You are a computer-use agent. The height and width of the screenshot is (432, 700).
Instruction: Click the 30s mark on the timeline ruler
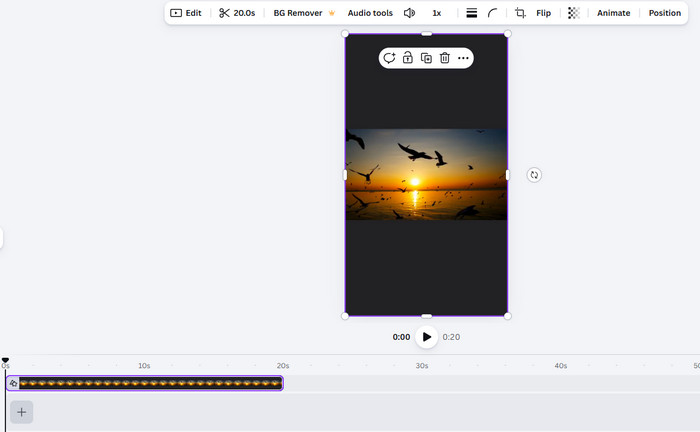[x=422, y=366]
